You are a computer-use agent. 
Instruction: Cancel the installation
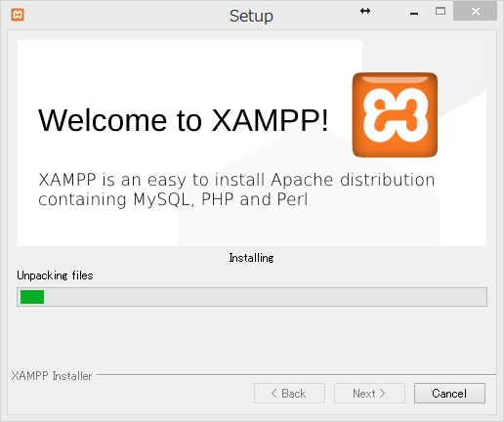coord(449,394)
